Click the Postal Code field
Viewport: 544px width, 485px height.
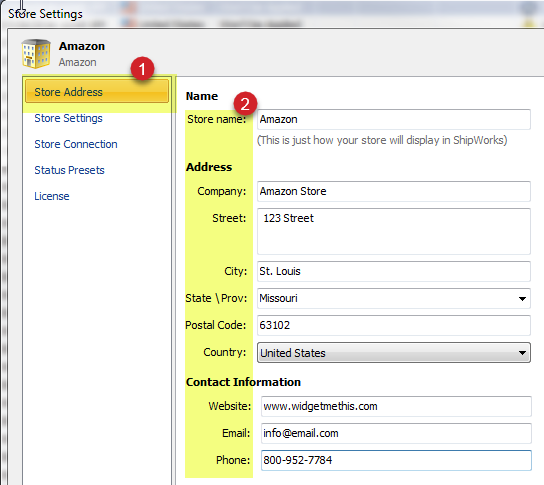click(394, 325)
